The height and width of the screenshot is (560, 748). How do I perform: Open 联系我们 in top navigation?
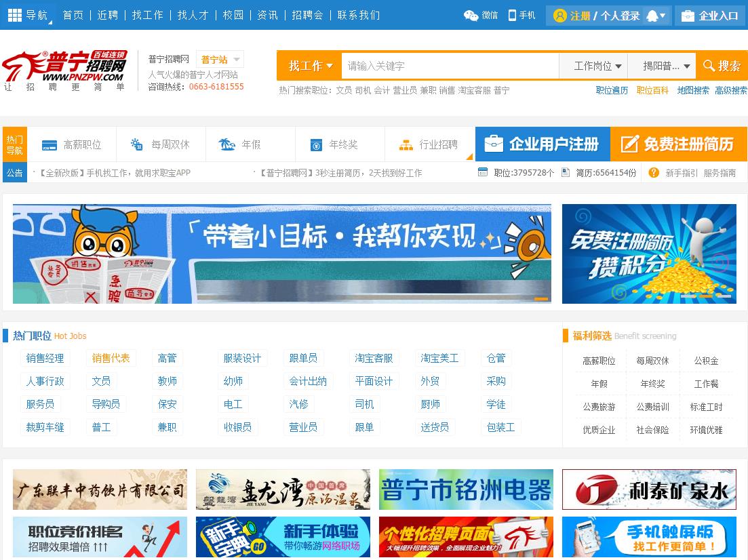(x=358, y=16)
